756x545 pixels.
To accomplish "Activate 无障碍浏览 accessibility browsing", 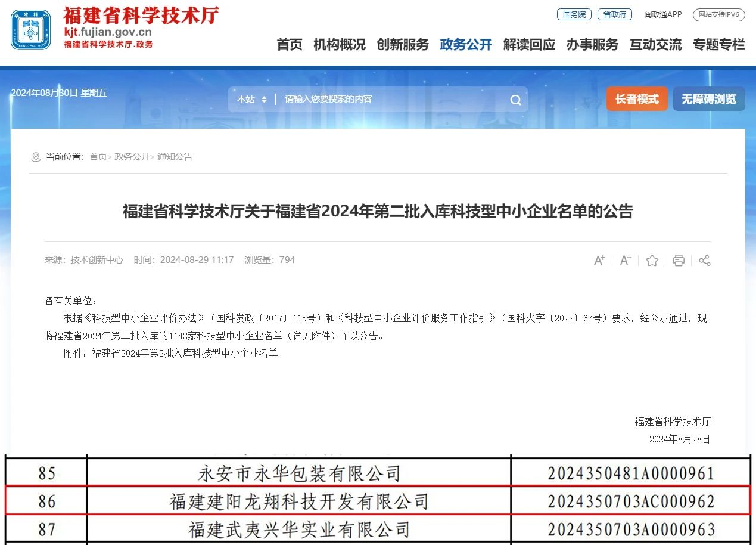I will coord(708,99).
